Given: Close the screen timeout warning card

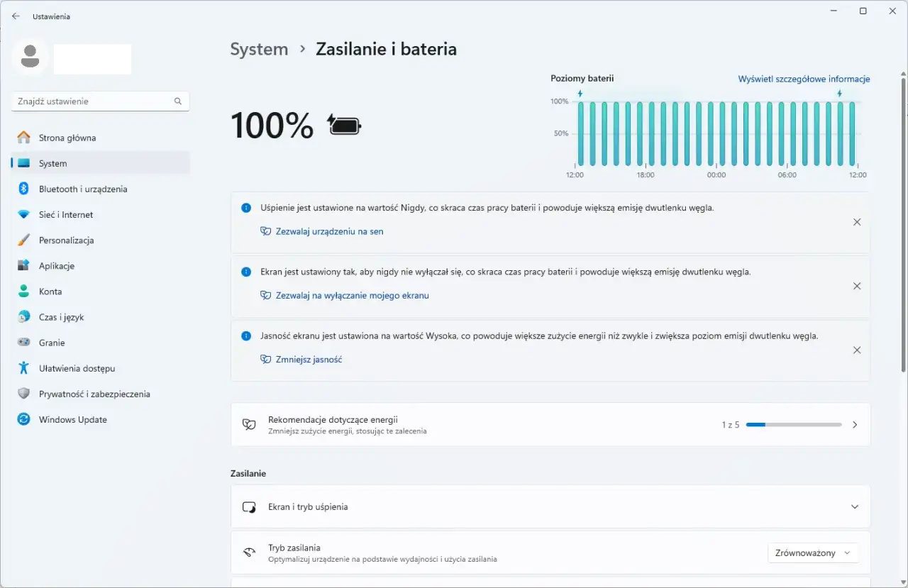Looking at the screenshot, I should coord(857,286).
